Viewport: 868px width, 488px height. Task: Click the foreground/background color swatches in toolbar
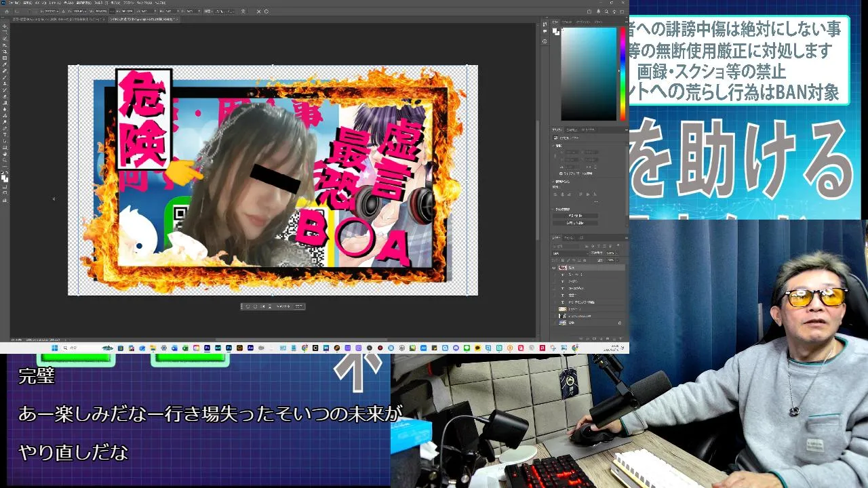(5, 180)
